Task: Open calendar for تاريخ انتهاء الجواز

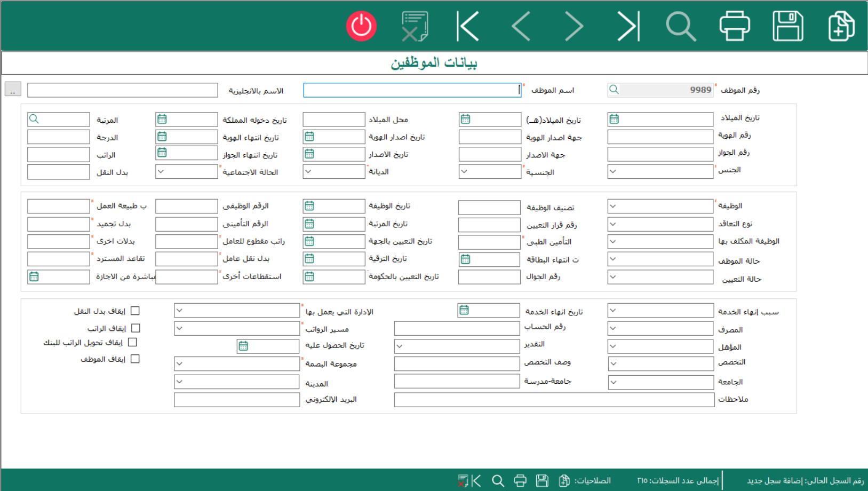Action: pyautogui.click(x=162, y=153)
